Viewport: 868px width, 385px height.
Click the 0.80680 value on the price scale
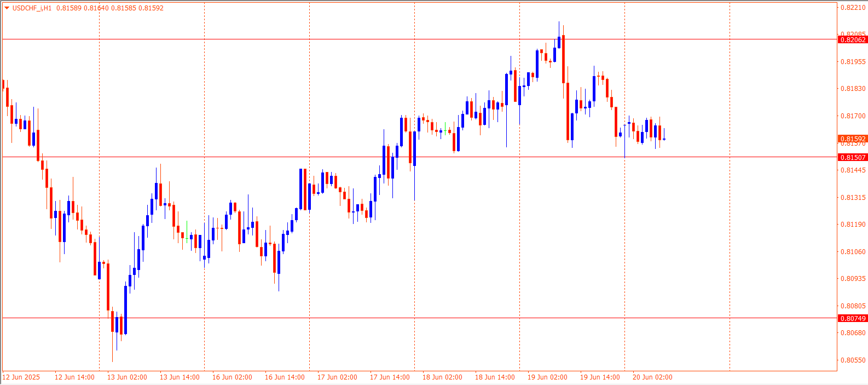(853, 333)
